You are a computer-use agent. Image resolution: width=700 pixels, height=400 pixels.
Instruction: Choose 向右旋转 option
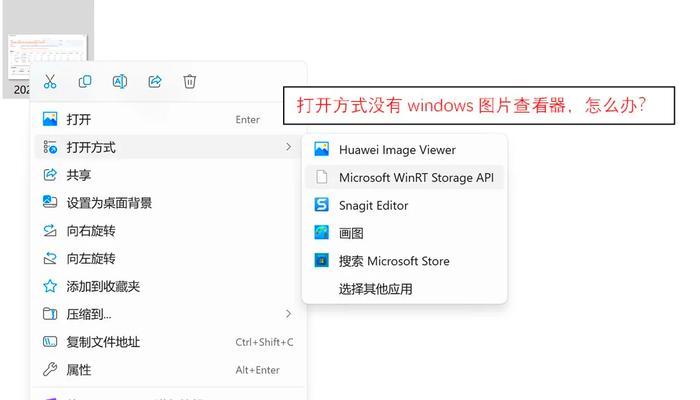(x=166, y=231)
